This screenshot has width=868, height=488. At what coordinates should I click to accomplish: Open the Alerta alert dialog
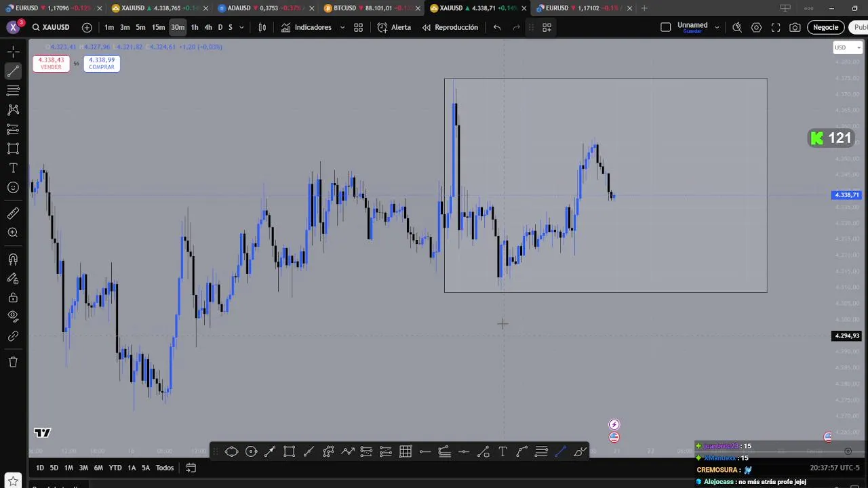pyautogui.click(x=394, y=27)
